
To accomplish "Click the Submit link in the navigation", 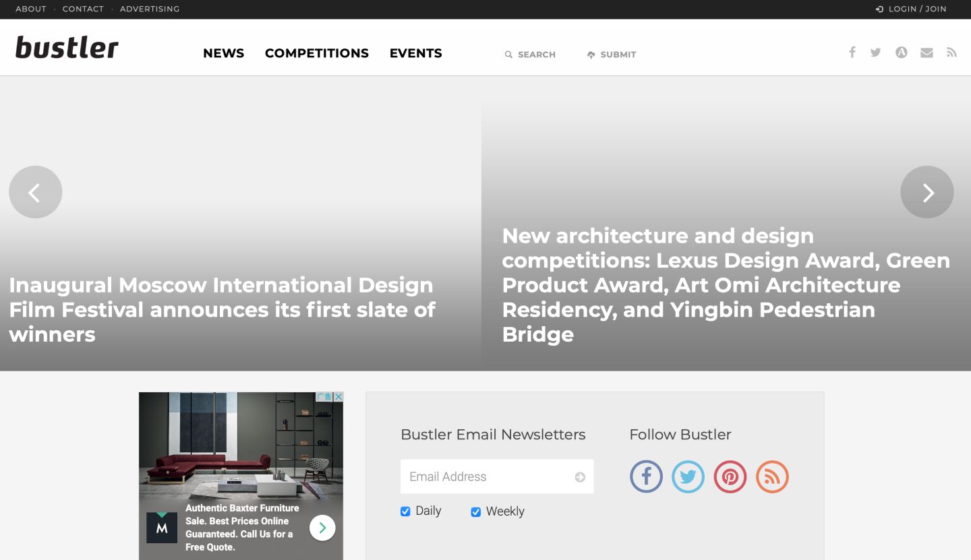I will pos(618,55).
